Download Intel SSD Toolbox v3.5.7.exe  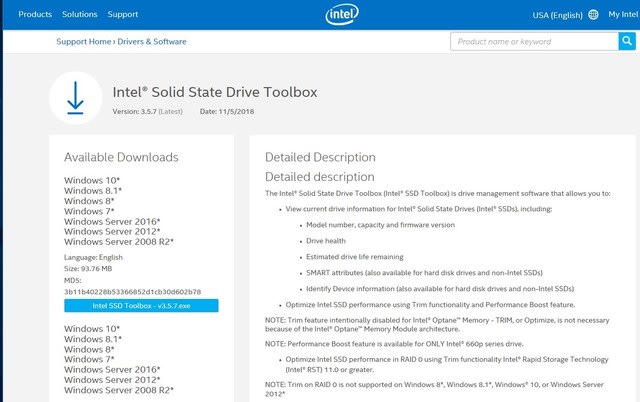coord(141,306)
